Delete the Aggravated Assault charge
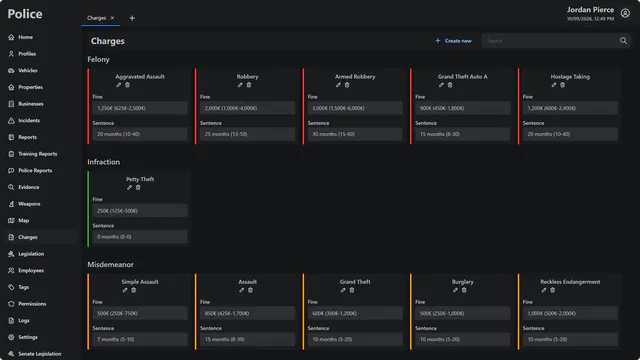 pyautogui.click(x=127, y=85)
